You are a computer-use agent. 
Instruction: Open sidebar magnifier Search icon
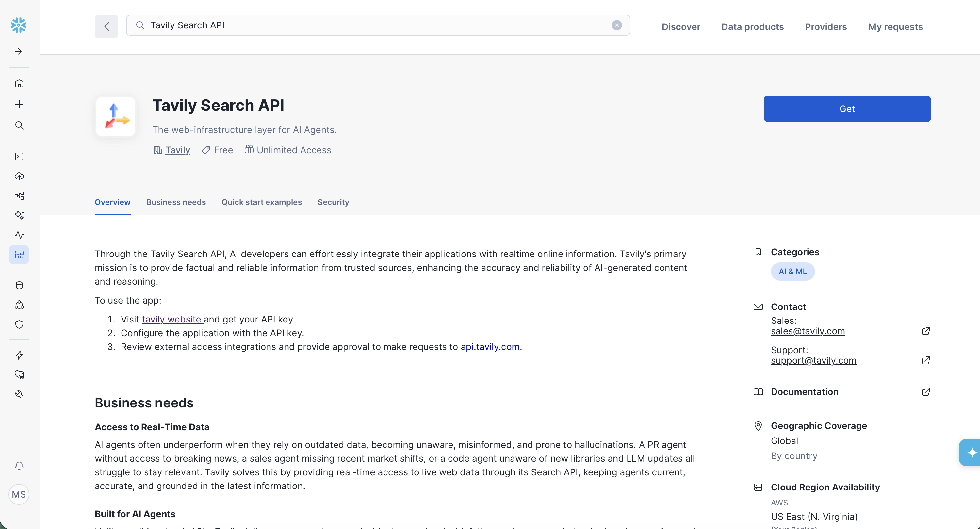[19, 125]
